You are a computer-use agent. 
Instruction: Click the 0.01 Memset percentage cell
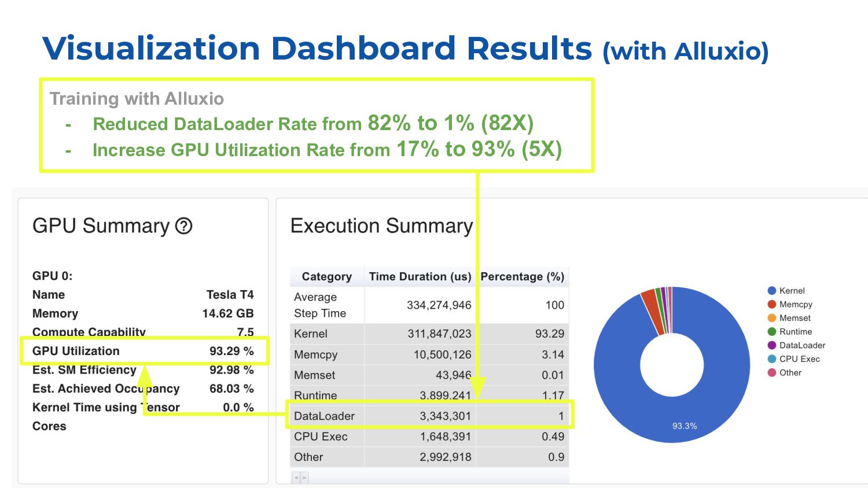coord(523,375)
